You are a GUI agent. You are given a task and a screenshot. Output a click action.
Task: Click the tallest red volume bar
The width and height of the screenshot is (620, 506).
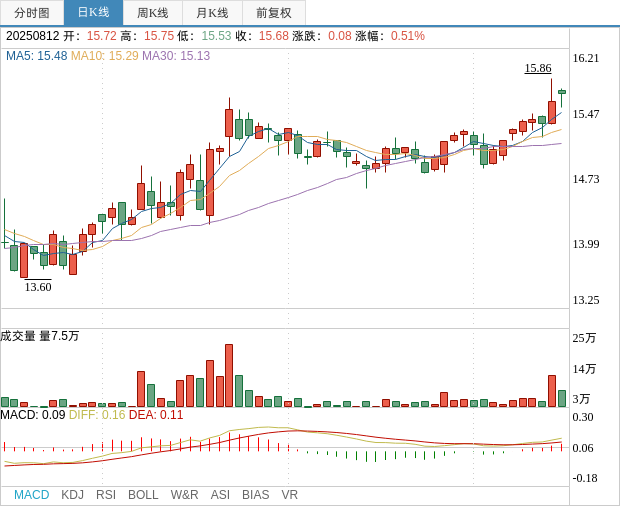click(x=229, y=375)
